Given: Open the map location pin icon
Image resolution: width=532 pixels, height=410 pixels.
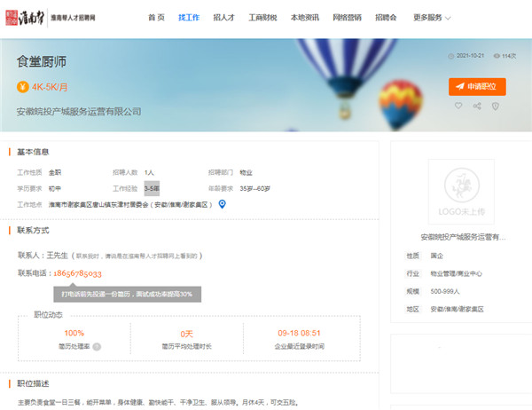Looking at the screenshot, I should [x=222, y=204].
